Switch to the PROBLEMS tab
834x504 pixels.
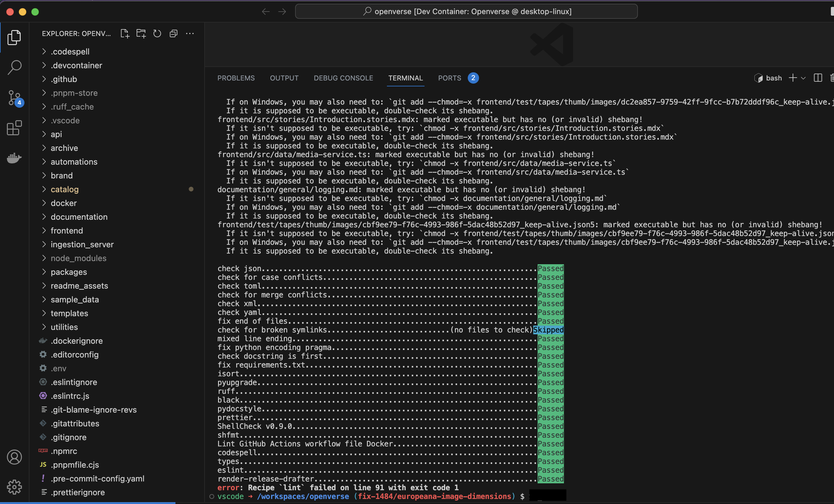coord(236,78)
